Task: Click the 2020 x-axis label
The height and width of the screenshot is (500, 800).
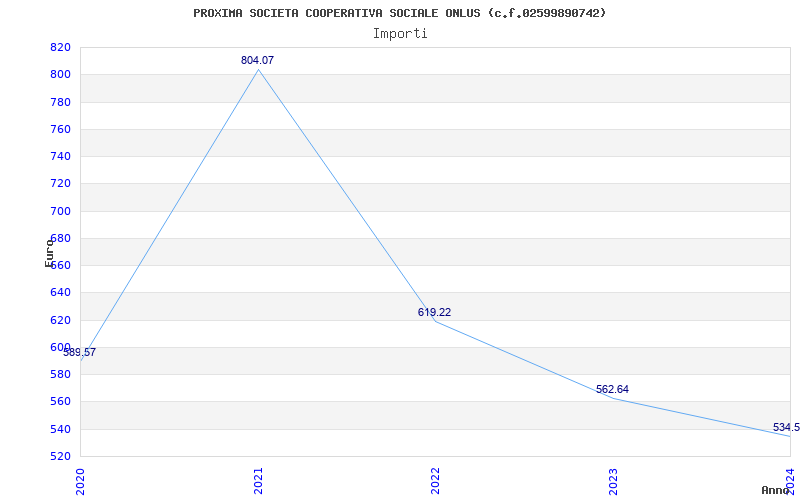Action: 80,481
